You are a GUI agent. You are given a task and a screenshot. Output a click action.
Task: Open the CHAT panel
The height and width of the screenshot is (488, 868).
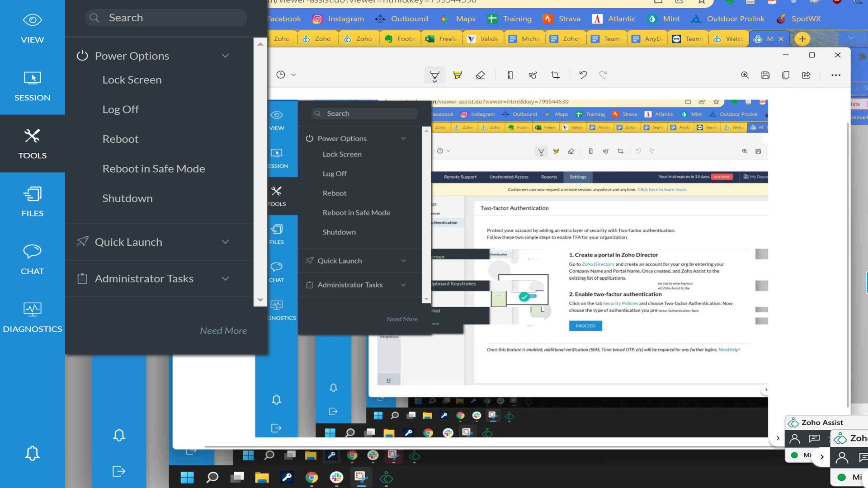point(32,259)
